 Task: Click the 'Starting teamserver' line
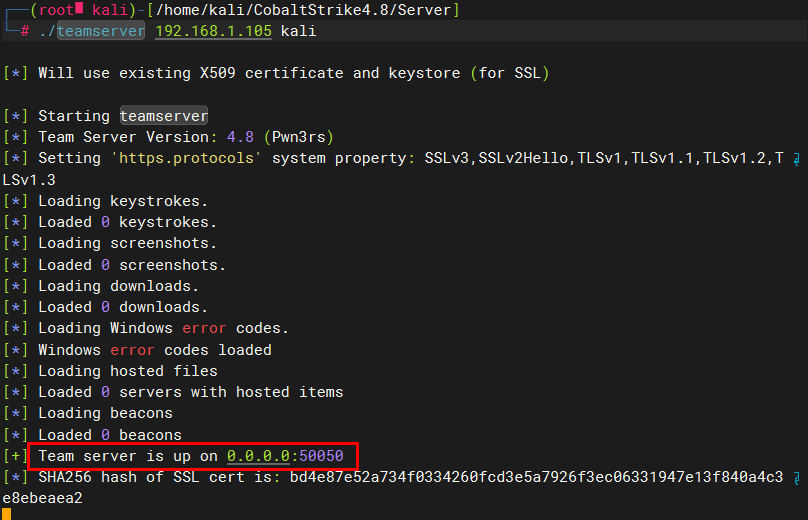coord(106,116)
